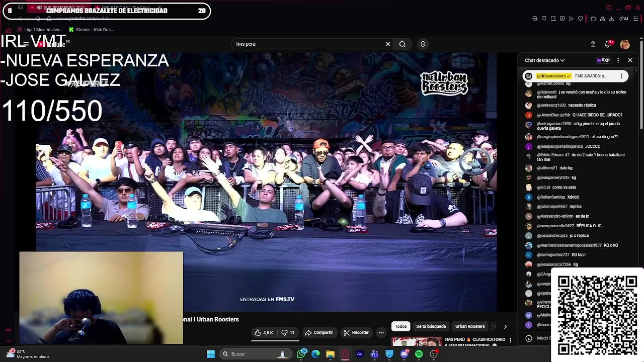
Task: Select the Todos filter chip
Action: click(x=400, y=326)
